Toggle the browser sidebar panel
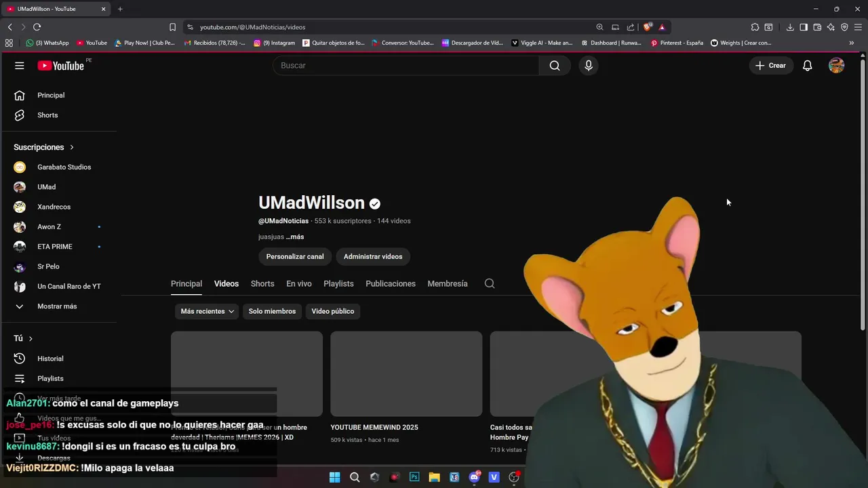Image resolution: width=868 pixels, height=488 pixels. click(x=804, y=27)
